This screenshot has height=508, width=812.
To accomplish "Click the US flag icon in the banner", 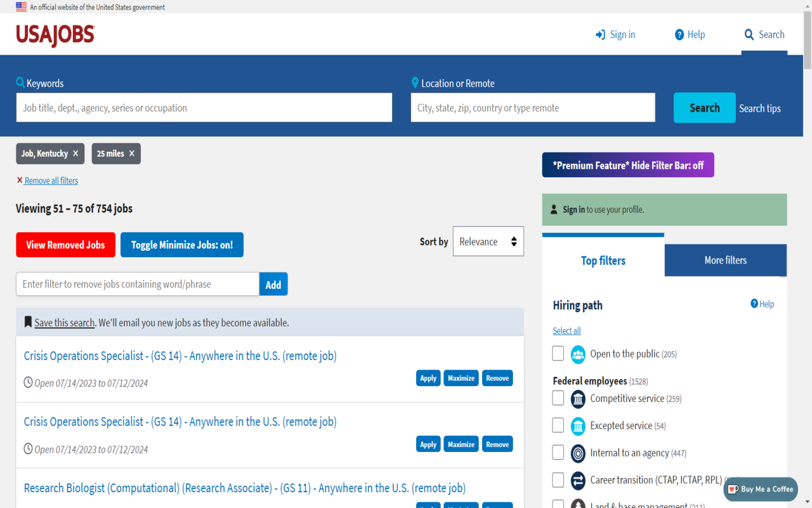I will pyautogui.click(x=22, y=7).
